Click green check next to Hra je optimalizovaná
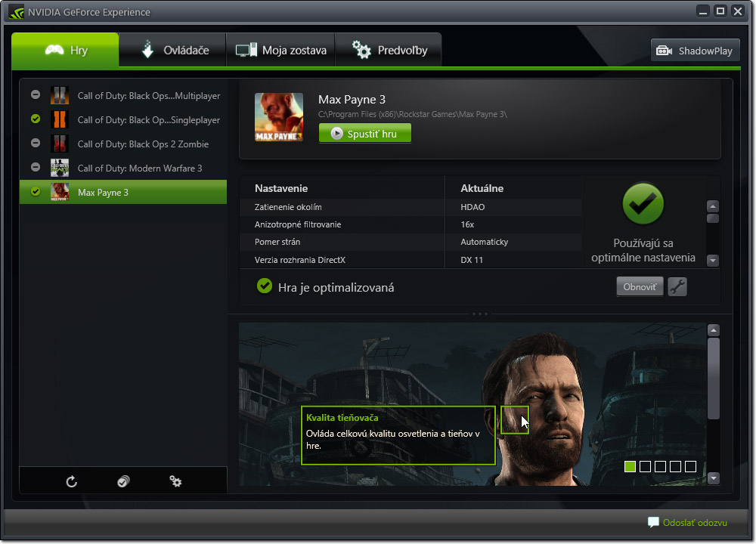Screen dimensions: 756x544 tap(264, 286)
